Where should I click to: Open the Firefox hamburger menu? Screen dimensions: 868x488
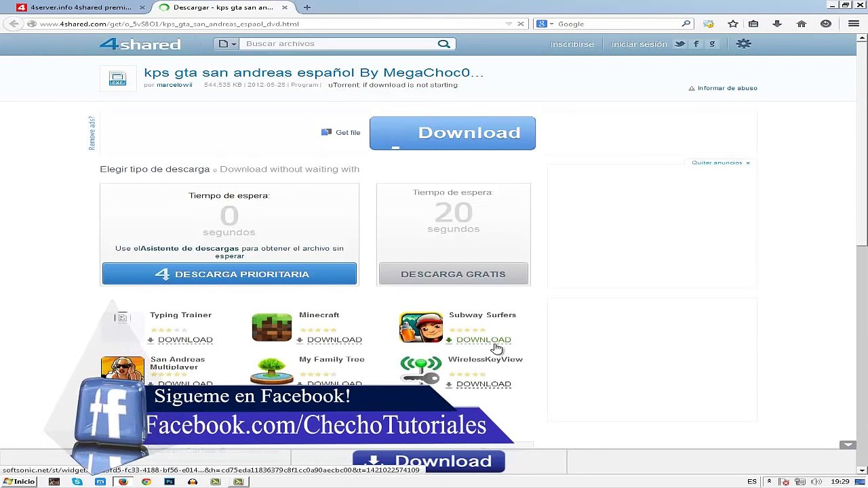point(854,24)
